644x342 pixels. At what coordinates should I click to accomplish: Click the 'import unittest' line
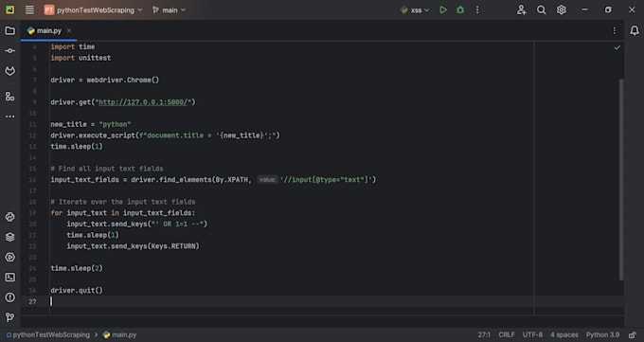80,58
